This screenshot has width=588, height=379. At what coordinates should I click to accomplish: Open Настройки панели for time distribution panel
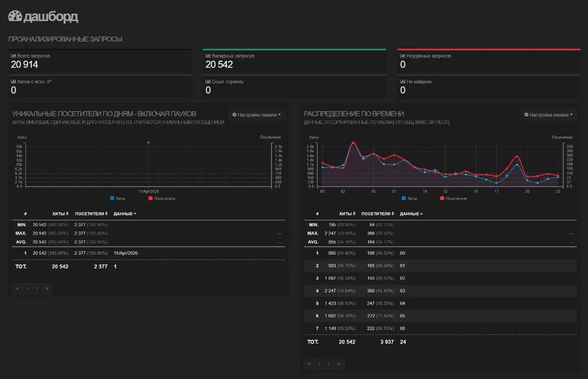[x=549, y=115]
